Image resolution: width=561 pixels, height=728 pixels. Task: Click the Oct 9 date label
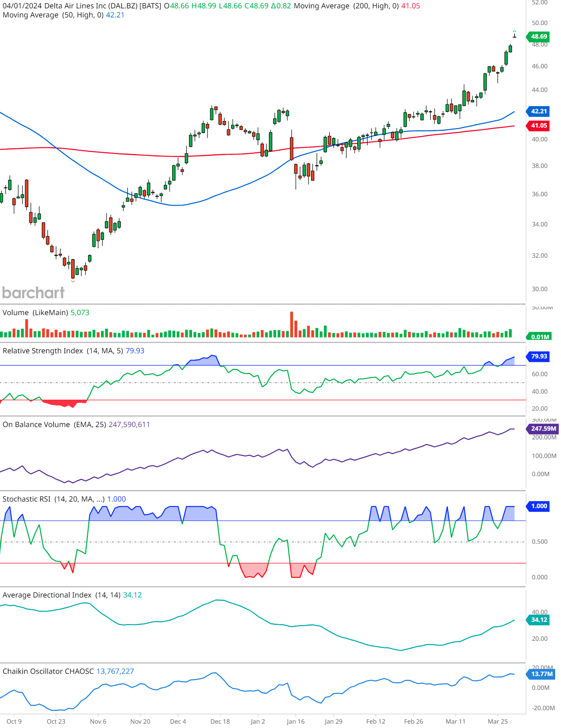point(14,721)
